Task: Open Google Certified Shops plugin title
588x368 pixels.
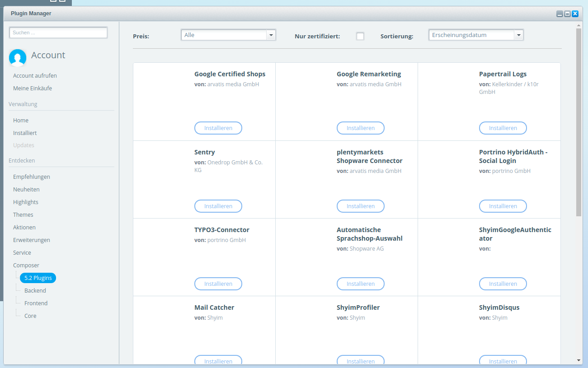Action: [x=230, y=74]
